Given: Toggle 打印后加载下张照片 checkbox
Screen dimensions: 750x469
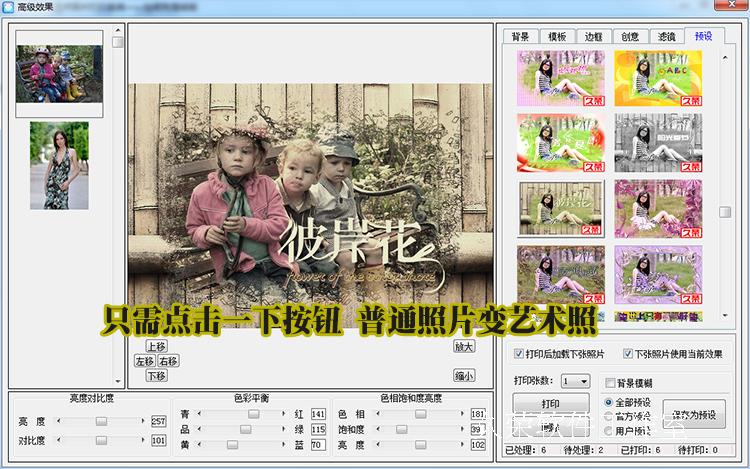Looking at the screenshot, I should 518,354.
